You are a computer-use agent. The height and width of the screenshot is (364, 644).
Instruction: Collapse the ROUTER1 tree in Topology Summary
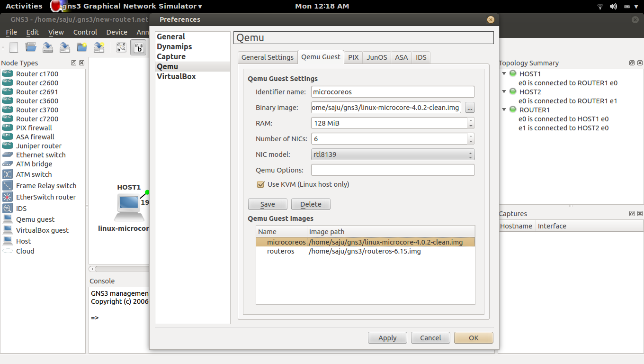pyautogui.click(x=504, y=110)
